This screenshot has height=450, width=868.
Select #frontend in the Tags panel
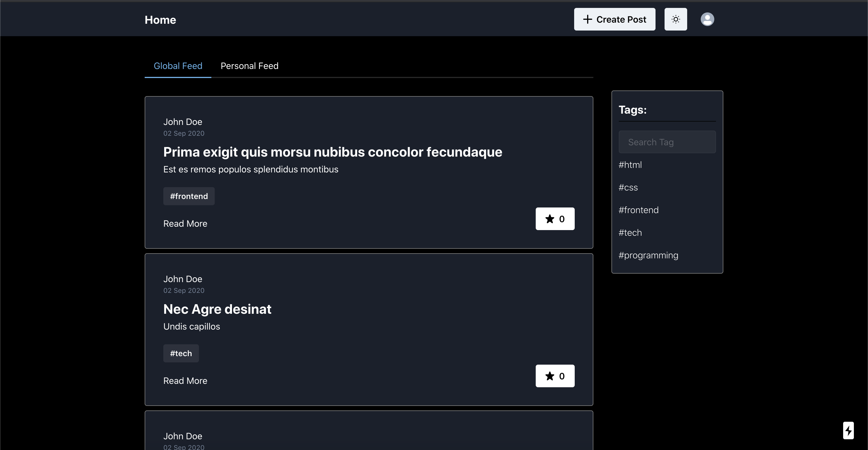638,210
